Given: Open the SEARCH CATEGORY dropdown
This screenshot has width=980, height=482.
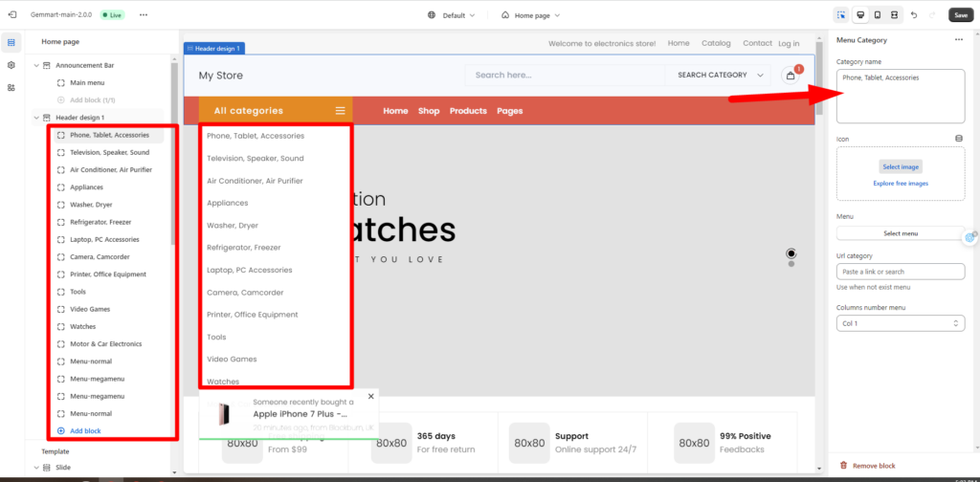Looking at the screenshot, I should 720,75.
